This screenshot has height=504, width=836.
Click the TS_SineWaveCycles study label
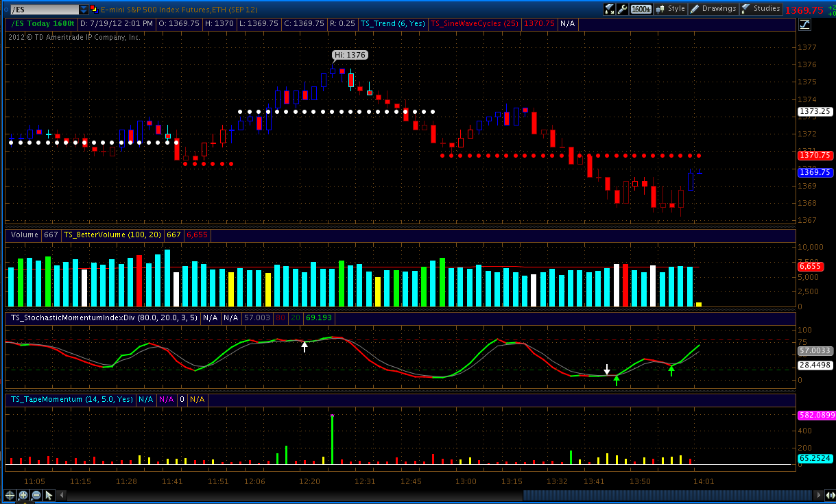475,23
